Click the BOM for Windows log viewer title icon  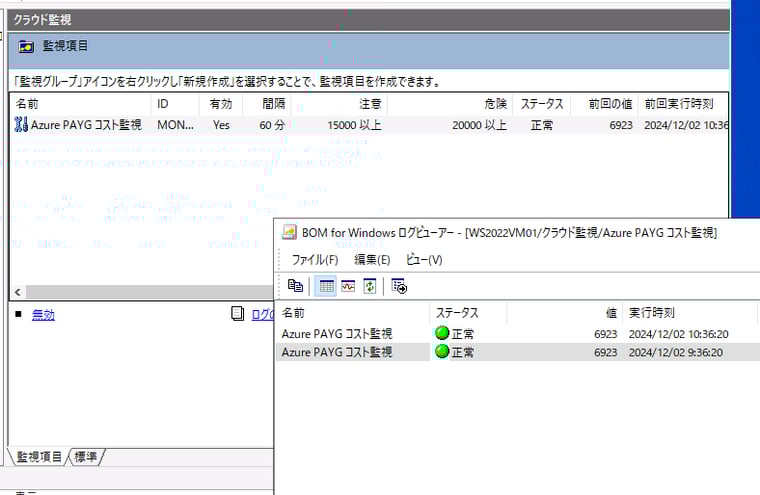coord(289,233)
